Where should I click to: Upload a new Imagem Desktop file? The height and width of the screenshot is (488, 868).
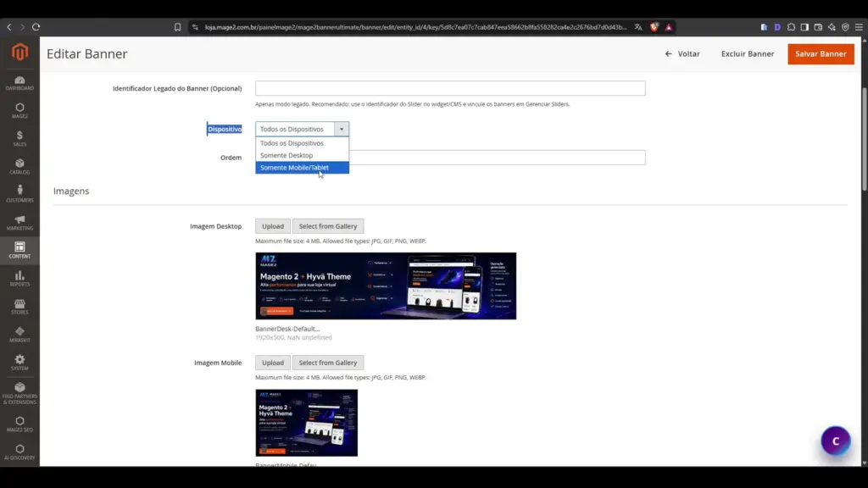click(x=272, y=225)
